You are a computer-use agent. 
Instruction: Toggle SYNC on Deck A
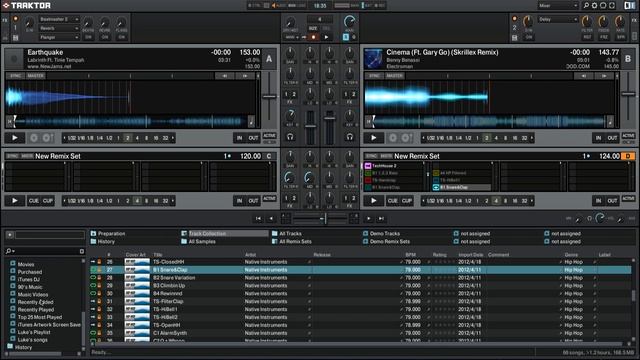[16, 76]
